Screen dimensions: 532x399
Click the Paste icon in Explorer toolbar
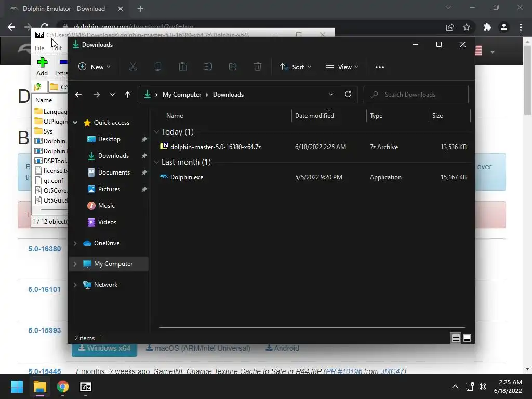pyautogui.click(x=183, y=67)
